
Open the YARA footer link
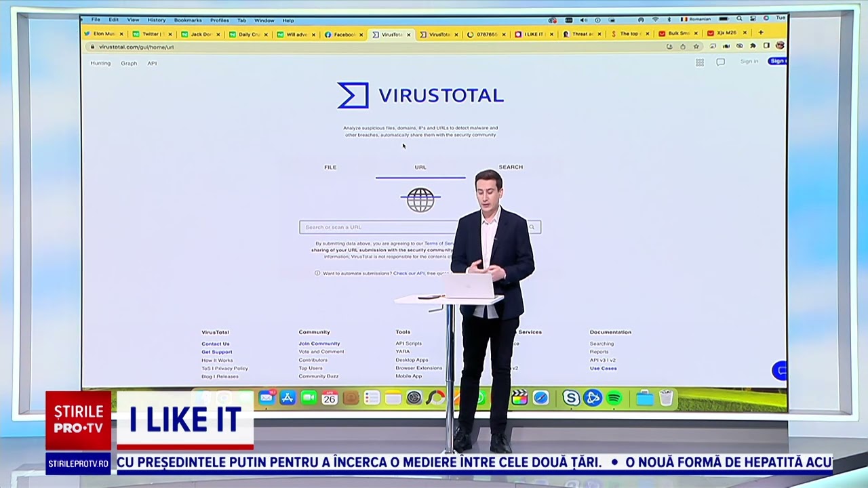coord(403,352)
